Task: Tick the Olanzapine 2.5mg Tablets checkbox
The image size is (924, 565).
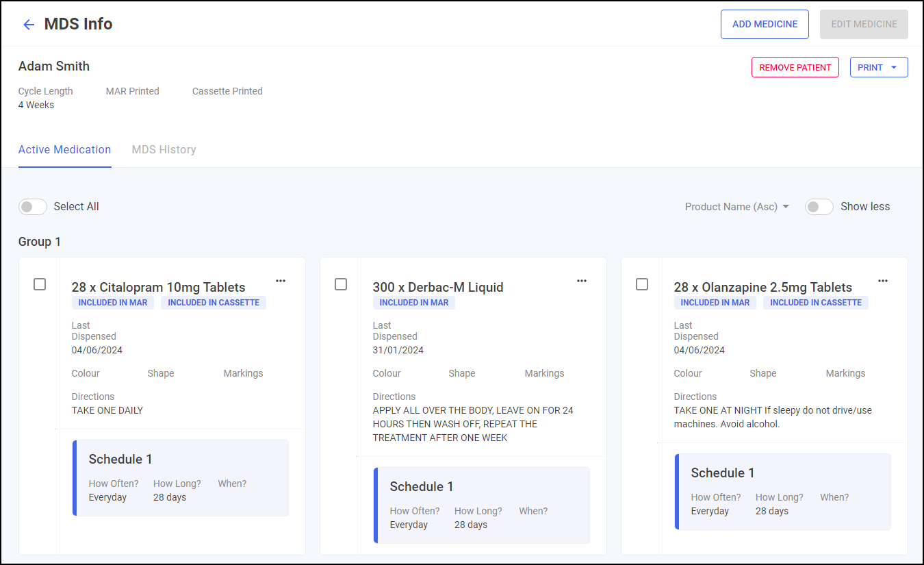Action: [x=642, y=284]
